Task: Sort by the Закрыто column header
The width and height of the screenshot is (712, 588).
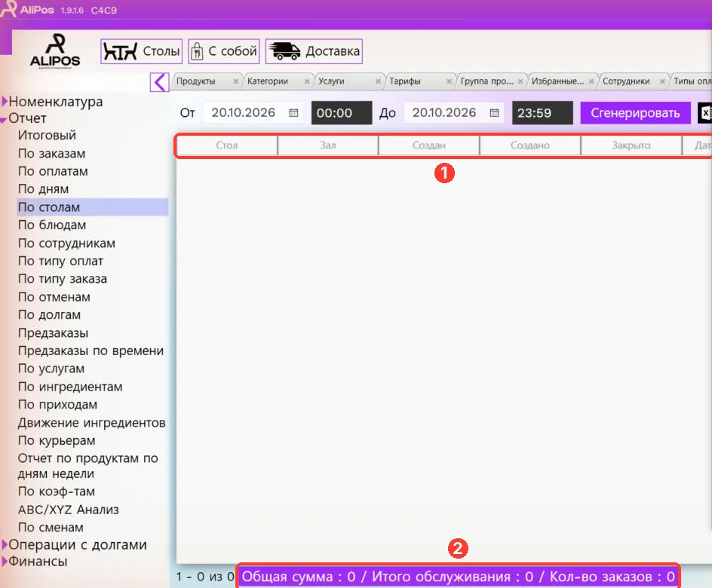Action: (x=631, y=145)
